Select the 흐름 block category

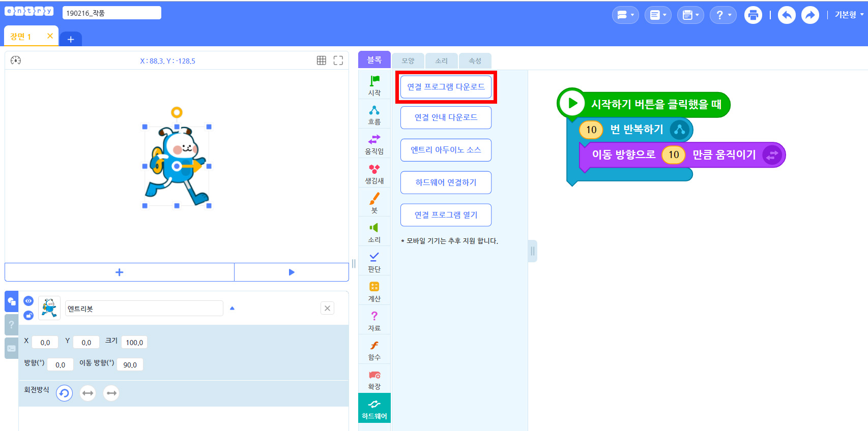[374, 115]
